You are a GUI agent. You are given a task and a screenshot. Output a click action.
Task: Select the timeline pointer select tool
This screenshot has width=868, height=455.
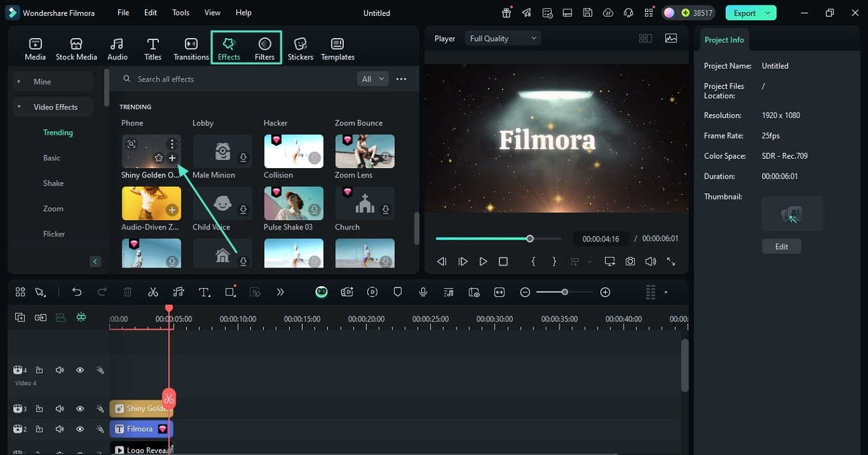(41, 292)
